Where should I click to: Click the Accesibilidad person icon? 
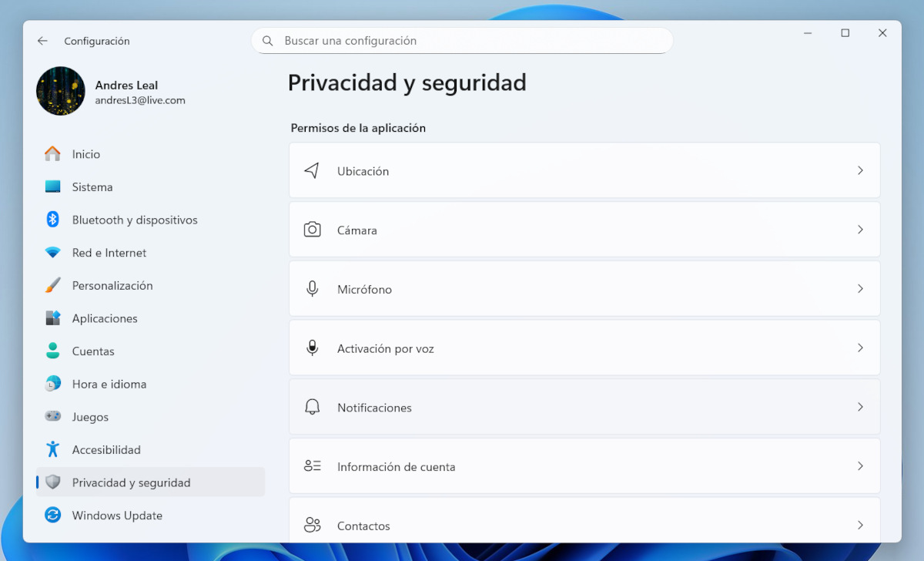click(52, 449)
